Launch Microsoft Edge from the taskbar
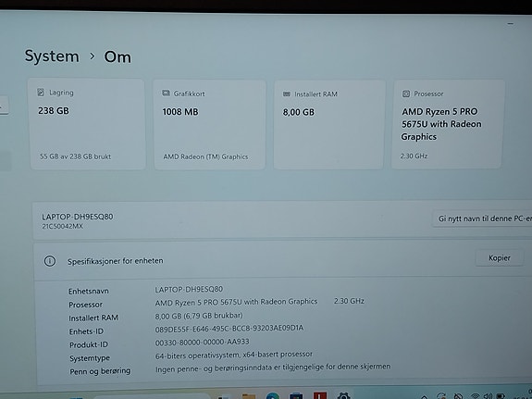Image resolution: width=532 pixels, height=399 pixels. click(273, 396)
